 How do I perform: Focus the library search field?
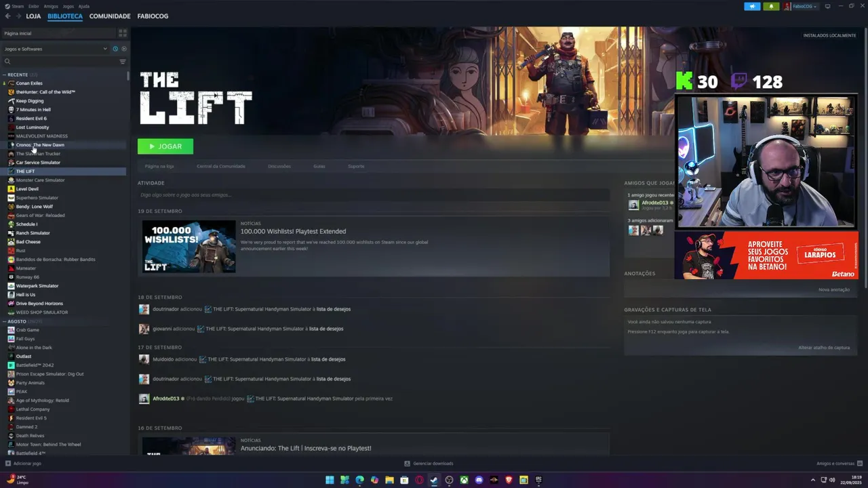[x=61, y=62]
